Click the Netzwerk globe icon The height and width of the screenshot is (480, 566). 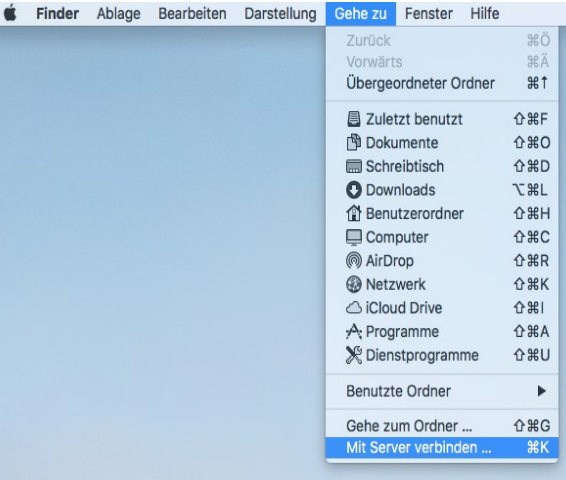pyautogui.click(x=353, y=284)
